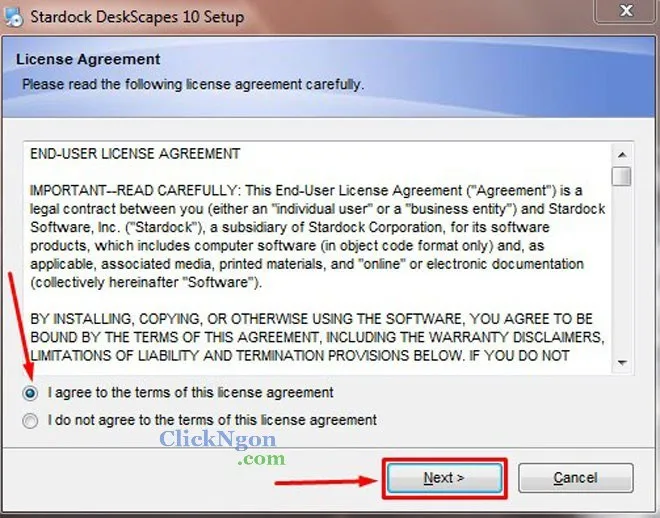Select the do not agree radio button
The height and width of the screenshot is (518, 660).
30,421
